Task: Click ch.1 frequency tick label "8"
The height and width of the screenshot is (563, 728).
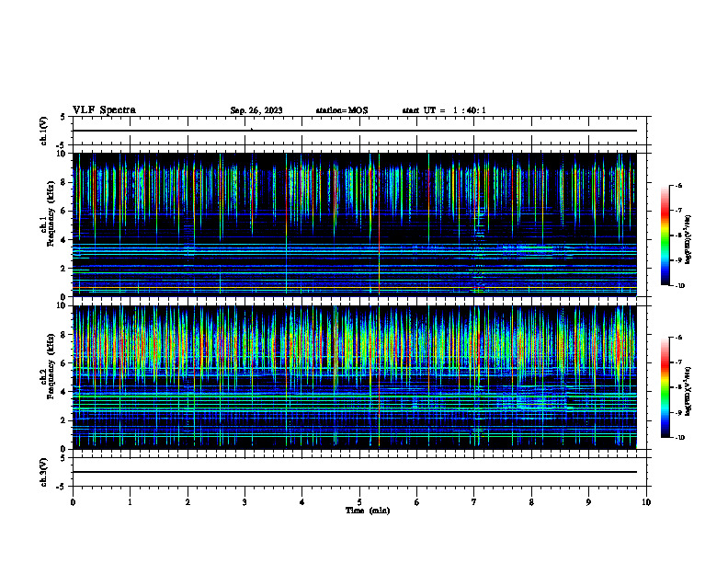Action: pyautogui.click(x=63, y=182)
